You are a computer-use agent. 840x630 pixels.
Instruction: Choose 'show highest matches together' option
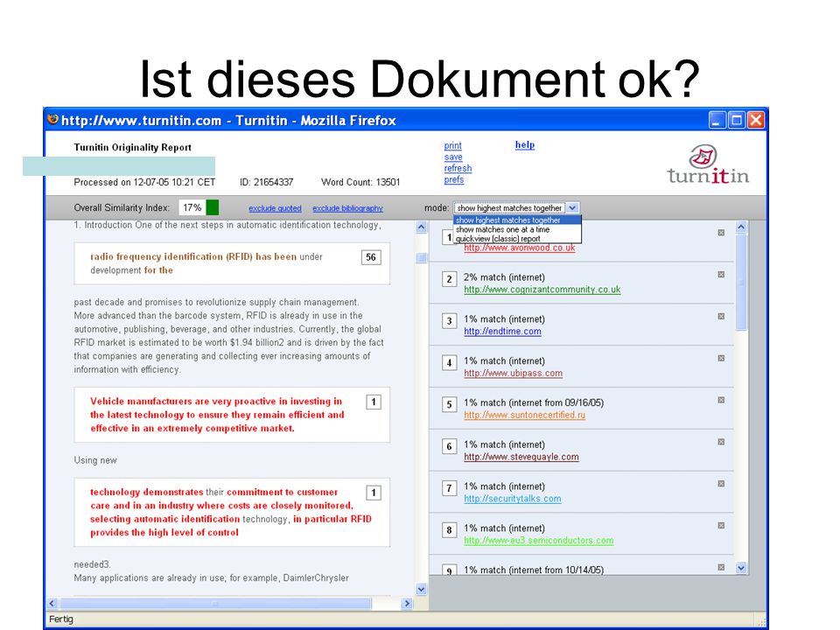coord(517,220)
